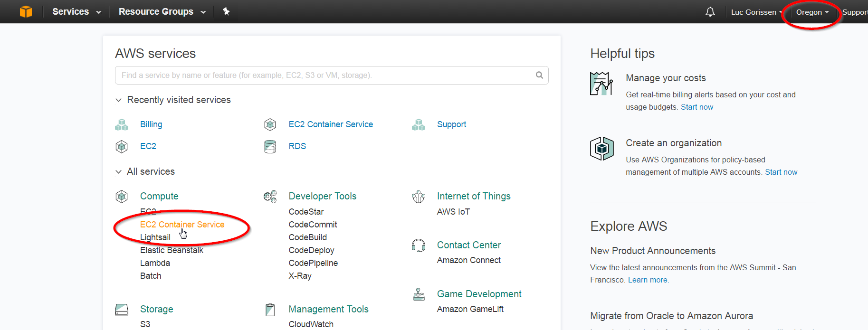The height and width of the screenshot is (330, 868).
Task: Click the RDS database icon
Action: point(270,146)
